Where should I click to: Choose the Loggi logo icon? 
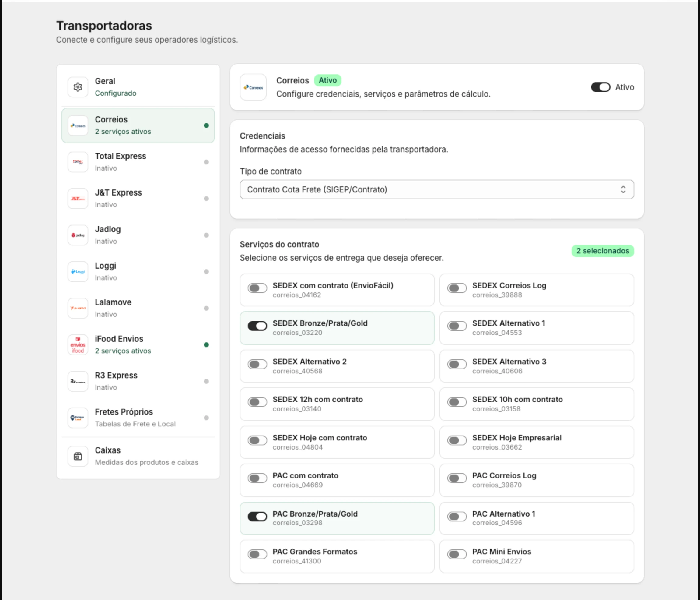click(x=78, y=271)
